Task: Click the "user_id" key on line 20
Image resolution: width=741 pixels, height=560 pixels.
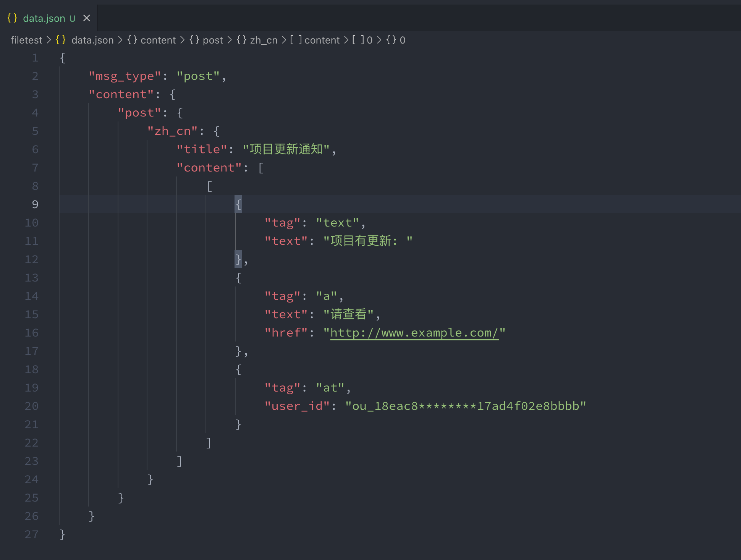Action: [x=297, y=406]
